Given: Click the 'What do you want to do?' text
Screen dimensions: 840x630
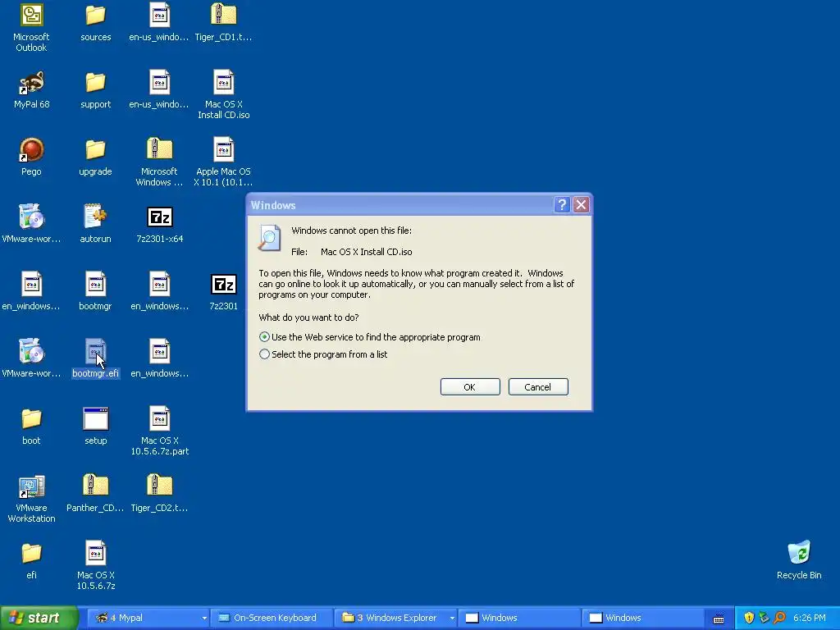Looking at the screenshot, I should (308, 317).
